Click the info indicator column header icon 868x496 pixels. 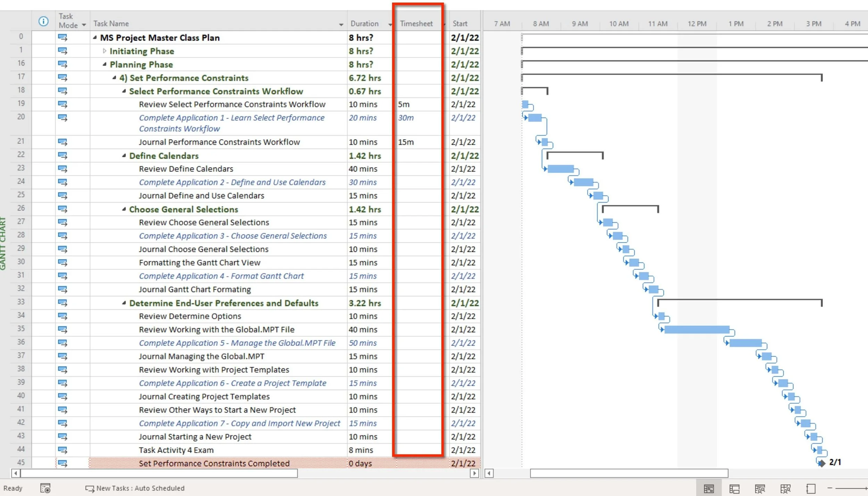(x=43, y=22)
